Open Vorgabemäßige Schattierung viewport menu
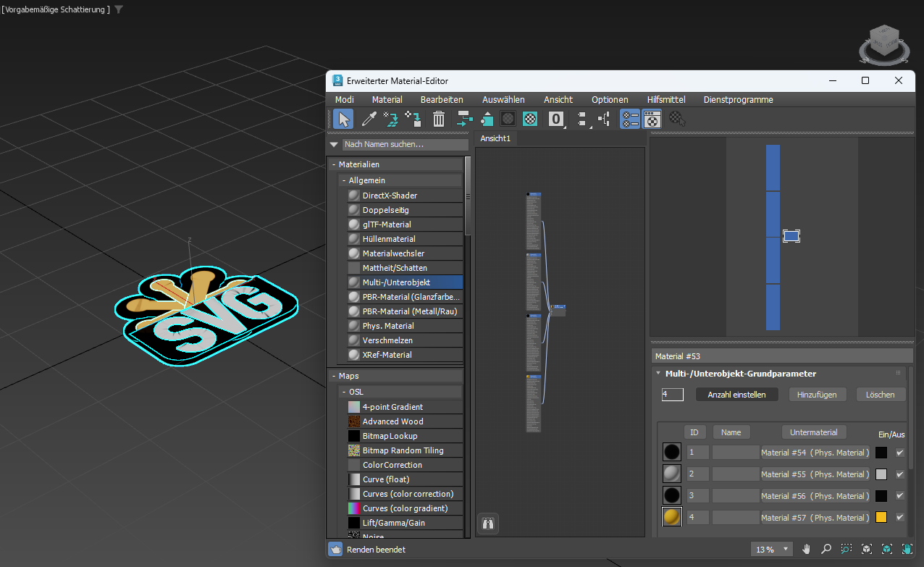 (56, 9)
